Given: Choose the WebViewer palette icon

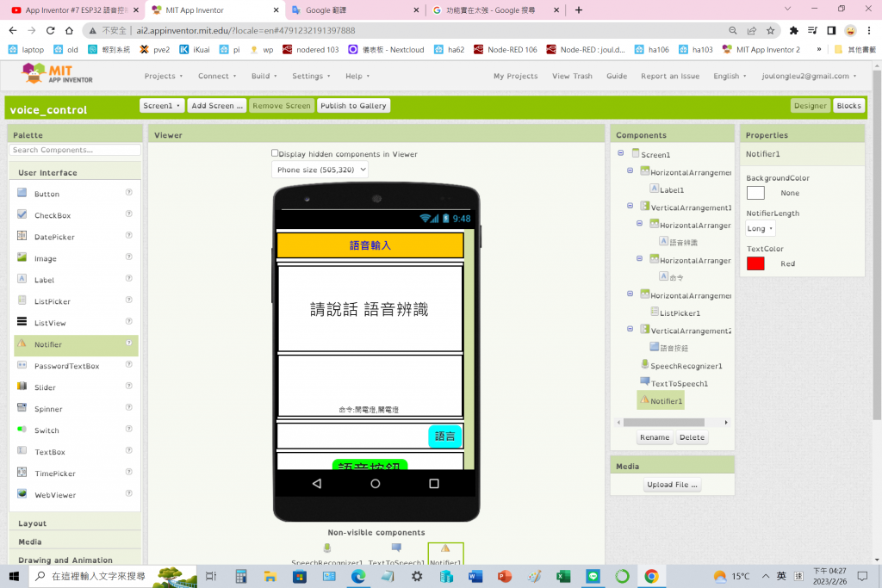Looking at the screenshot, I should pos(22,493).
